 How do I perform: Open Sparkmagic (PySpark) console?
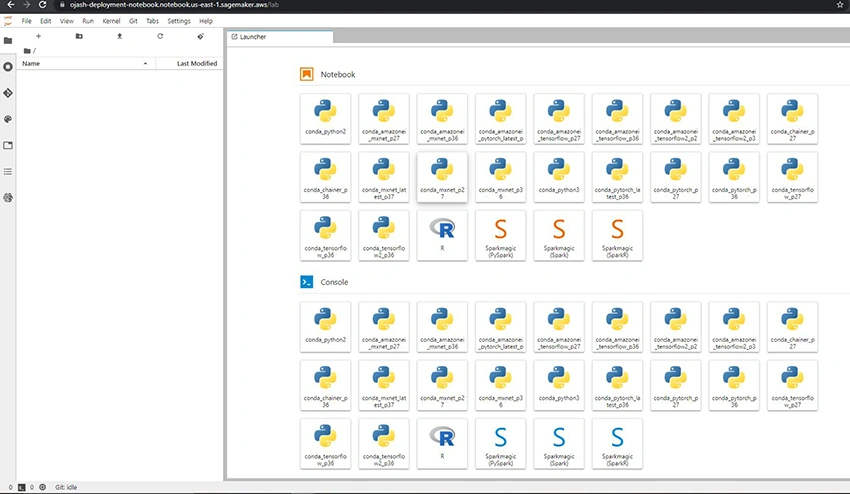(x=500, y=444)
